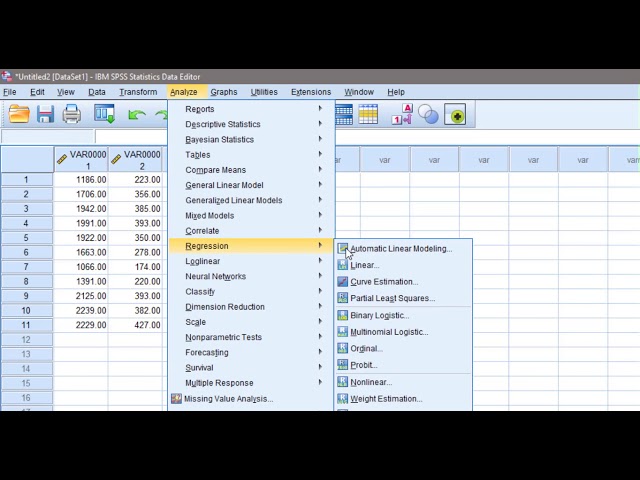Select row 11 header
This screenshot has width=640, height=480.
coord(27,325)
